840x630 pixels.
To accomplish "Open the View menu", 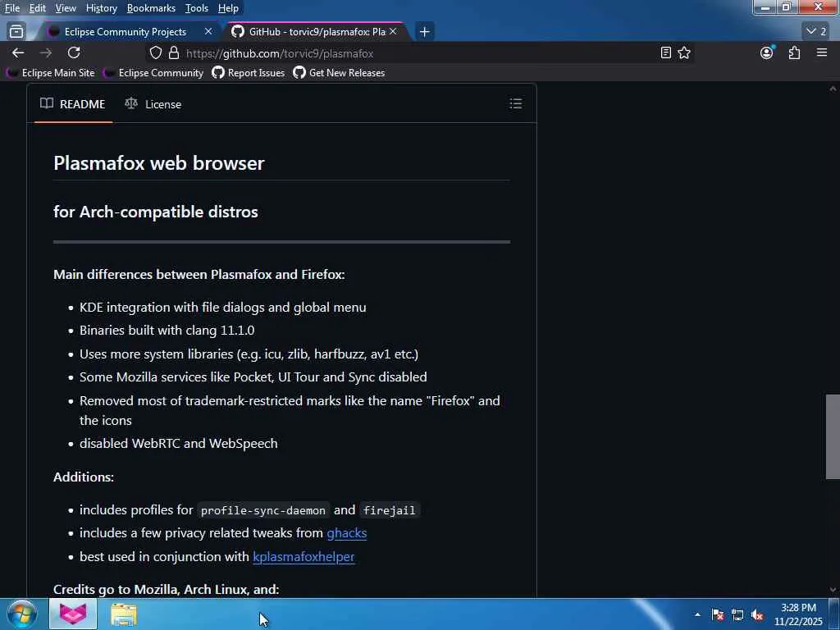I will click(66, 8).
